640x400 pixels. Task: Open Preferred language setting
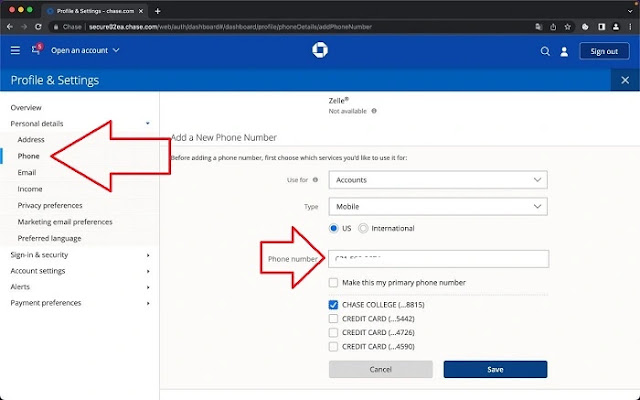click(49, 238)
